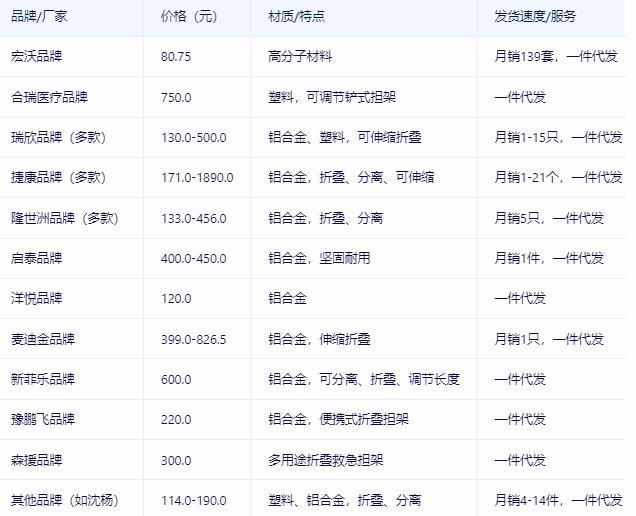
Task: Click the 171.0-1890.0 price cell
Action: 197,178
